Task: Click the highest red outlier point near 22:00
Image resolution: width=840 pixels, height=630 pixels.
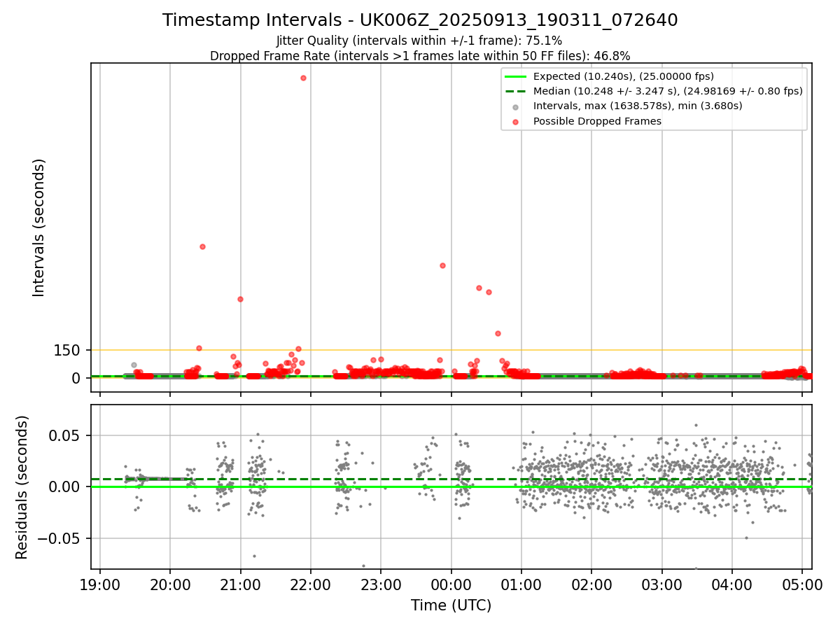Action: point(303,78)
